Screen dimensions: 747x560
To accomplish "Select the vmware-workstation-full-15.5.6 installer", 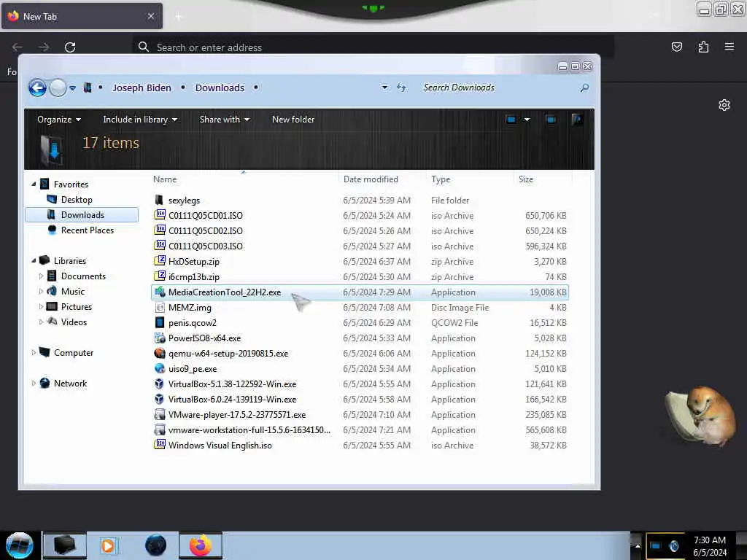I will [x=249, y=430].
